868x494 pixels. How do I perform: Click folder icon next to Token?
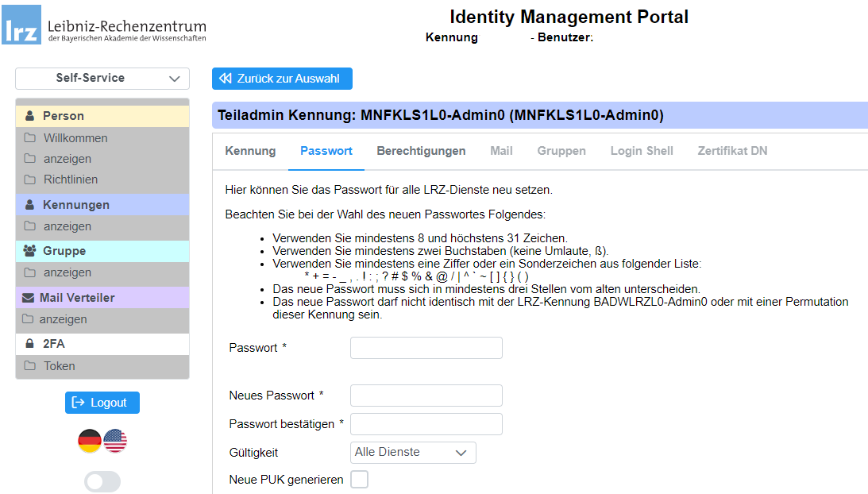(30, 366)
